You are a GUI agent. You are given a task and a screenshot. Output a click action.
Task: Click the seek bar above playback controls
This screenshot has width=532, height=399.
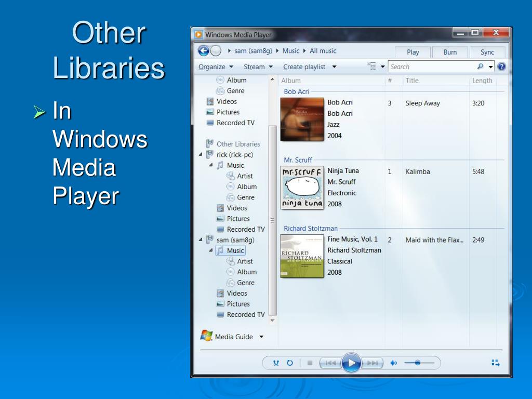pyautogui.click(x=351, y=350)
